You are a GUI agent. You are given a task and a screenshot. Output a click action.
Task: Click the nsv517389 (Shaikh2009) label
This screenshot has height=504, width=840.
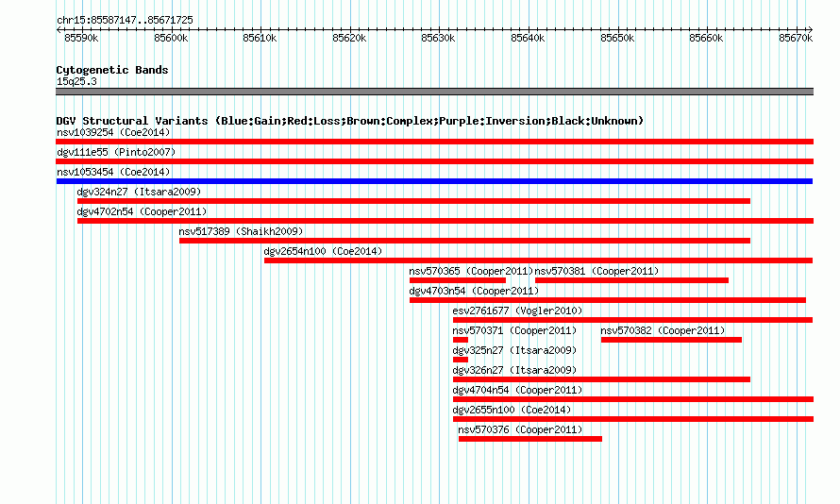click(241, 231)
